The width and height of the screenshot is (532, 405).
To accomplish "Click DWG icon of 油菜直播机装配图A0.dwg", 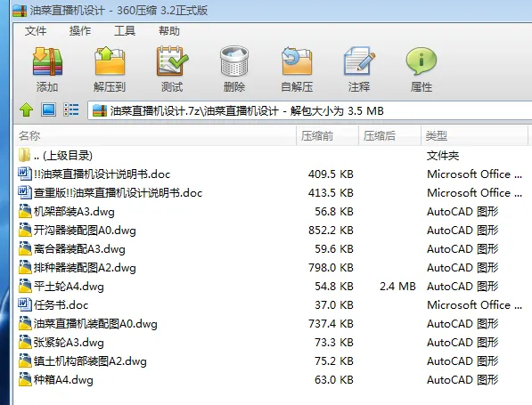I will tap(25, 323).
